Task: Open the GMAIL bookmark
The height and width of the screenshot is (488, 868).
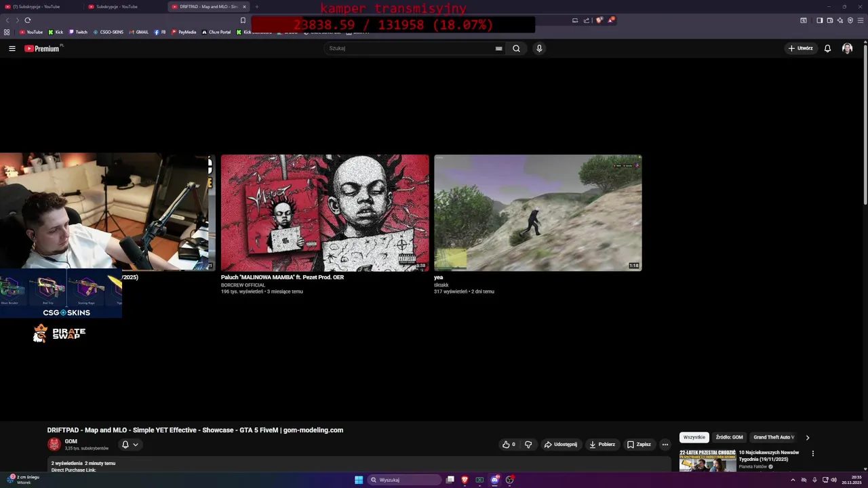Action: click(x=138, y=32)
